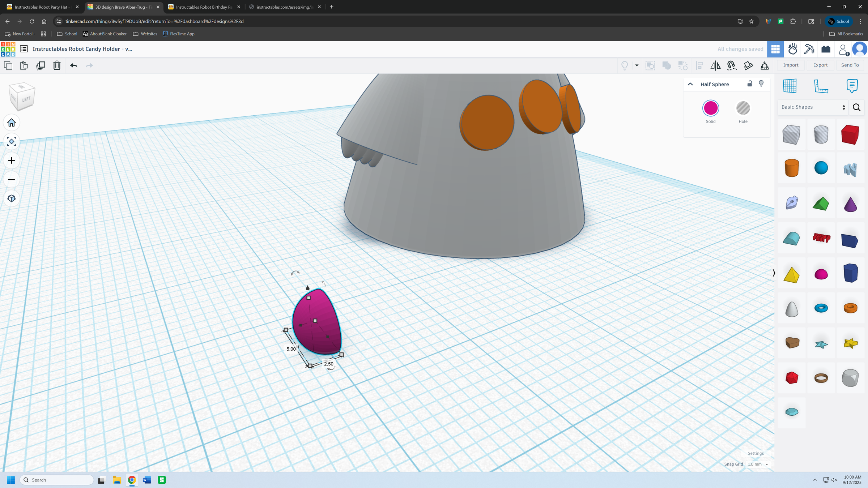Image resolution: width=868 pixels, height=488 pixels.
Task: Open All Bookmarks folder
Action: pos(846,34)
